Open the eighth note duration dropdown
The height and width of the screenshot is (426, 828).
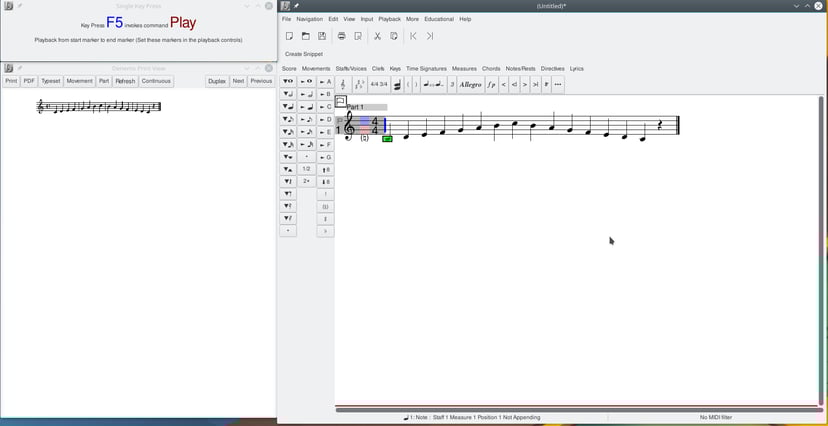click(x=288, y=119)
